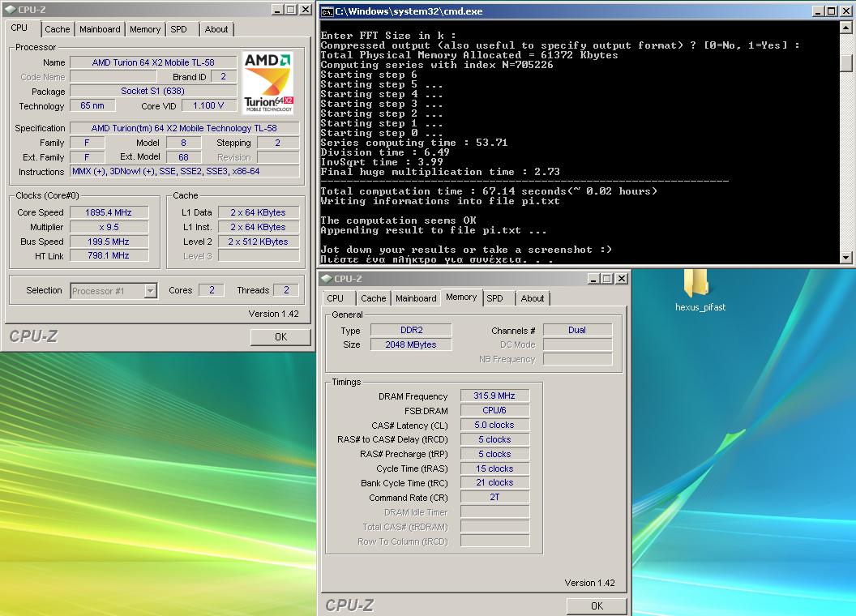Maximize the cmd.exe window
This screenshot has height=616, width=856.
point(831,11)
